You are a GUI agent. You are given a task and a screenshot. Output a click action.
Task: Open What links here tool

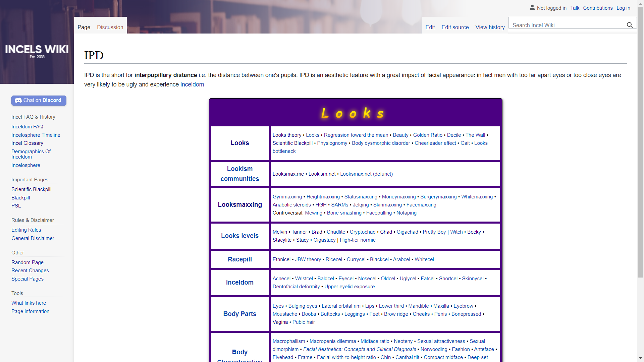pyautogui.click(x=29, y=303)
